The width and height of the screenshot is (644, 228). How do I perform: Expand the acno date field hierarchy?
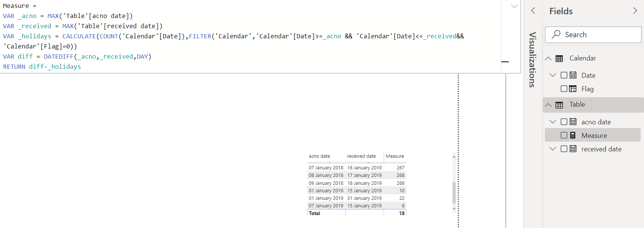(x=553, y=122)
